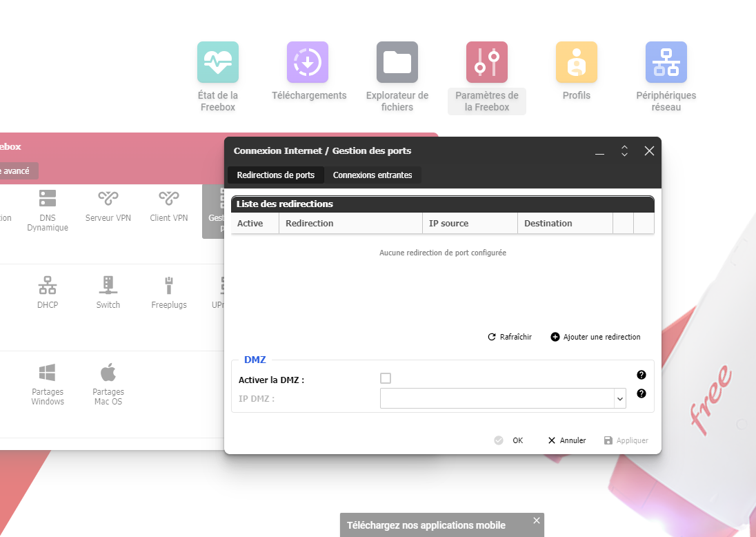Click Téléchargez nos applications mobile banner
Screen dimensions: 756x537
[x=426, y=525]
